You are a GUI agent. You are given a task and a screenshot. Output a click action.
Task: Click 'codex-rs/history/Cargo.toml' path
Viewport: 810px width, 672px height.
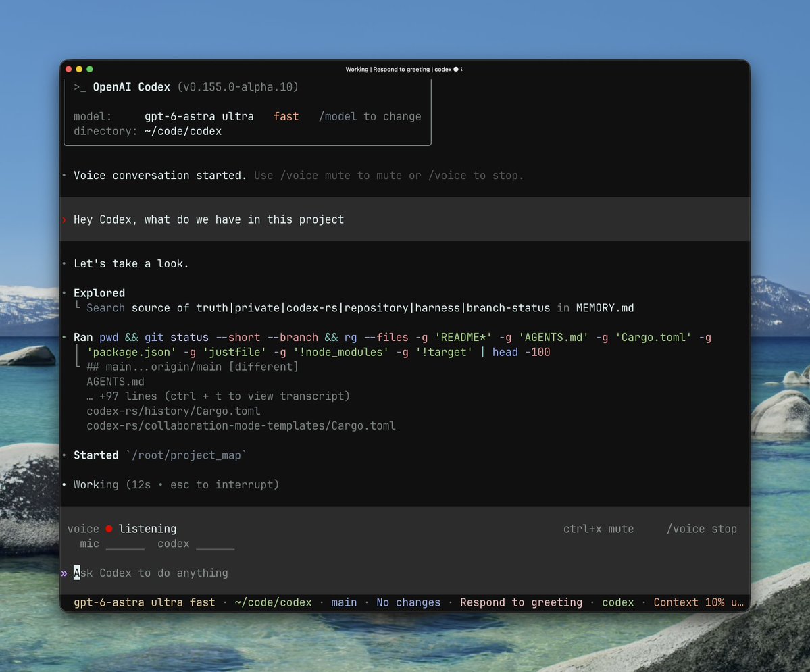(x=173, y=411)
